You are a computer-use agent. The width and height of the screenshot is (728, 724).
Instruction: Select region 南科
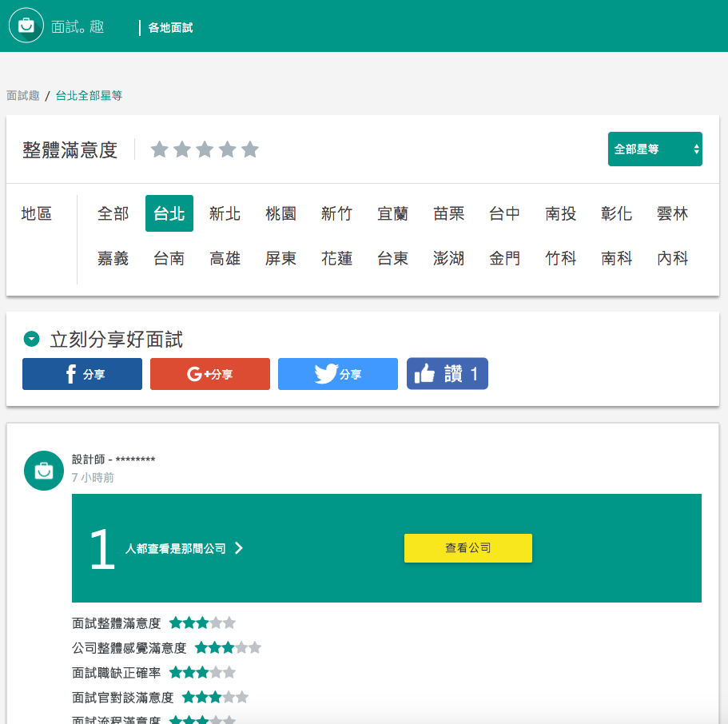617,258
